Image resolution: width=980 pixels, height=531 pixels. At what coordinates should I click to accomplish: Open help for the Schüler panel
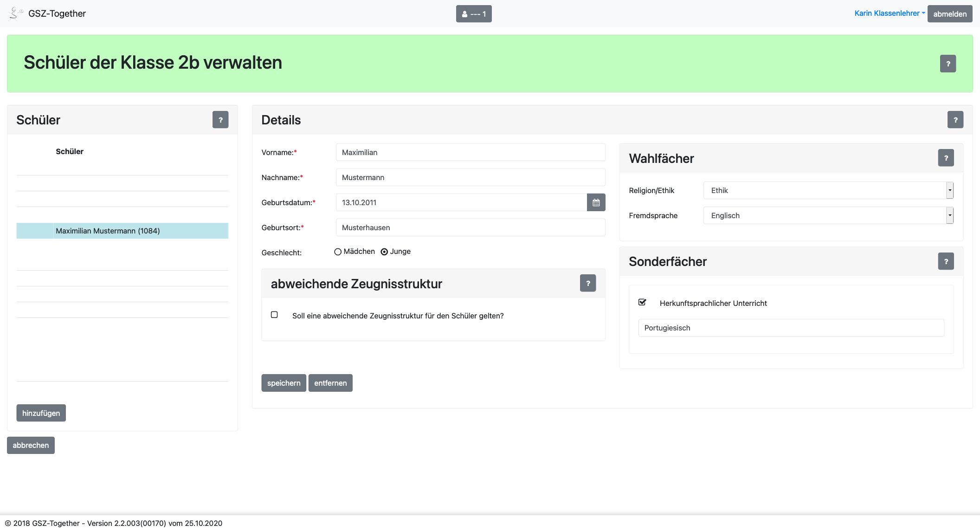coord(220,120)
